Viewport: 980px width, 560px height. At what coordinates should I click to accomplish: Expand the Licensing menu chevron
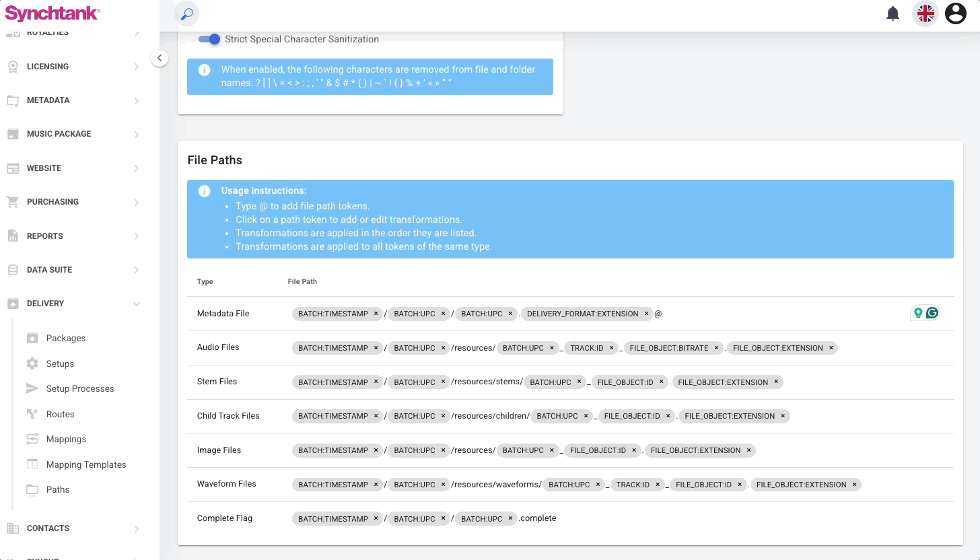coord(137,67)
